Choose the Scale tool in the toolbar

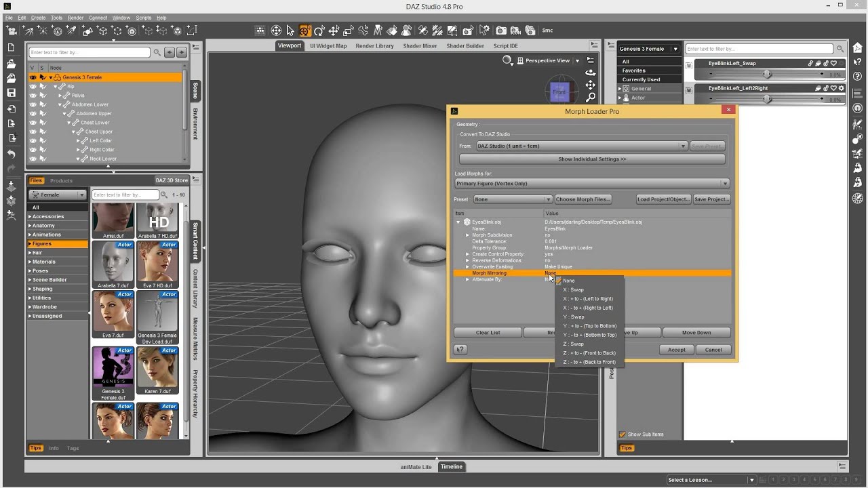349,30
